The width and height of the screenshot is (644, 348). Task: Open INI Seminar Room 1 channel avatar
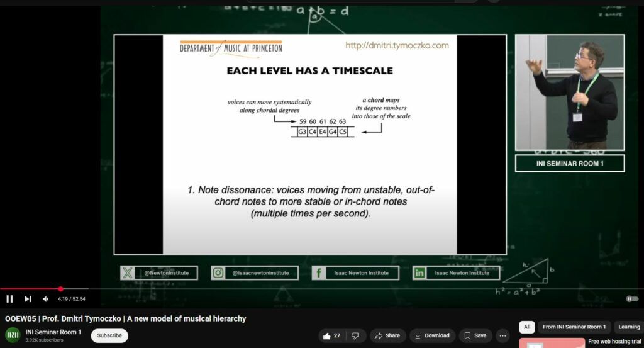(13, 335)
